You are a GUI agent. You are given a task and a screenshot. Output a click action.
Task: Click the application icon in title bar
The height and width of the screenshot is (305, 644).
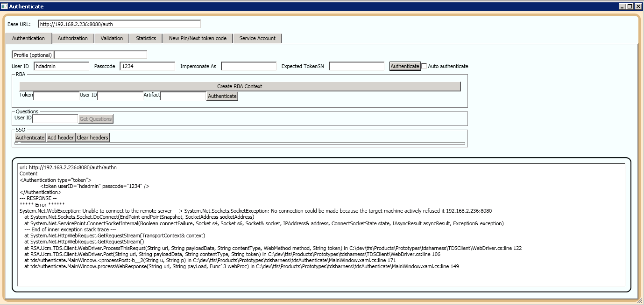tap(5, 7)
